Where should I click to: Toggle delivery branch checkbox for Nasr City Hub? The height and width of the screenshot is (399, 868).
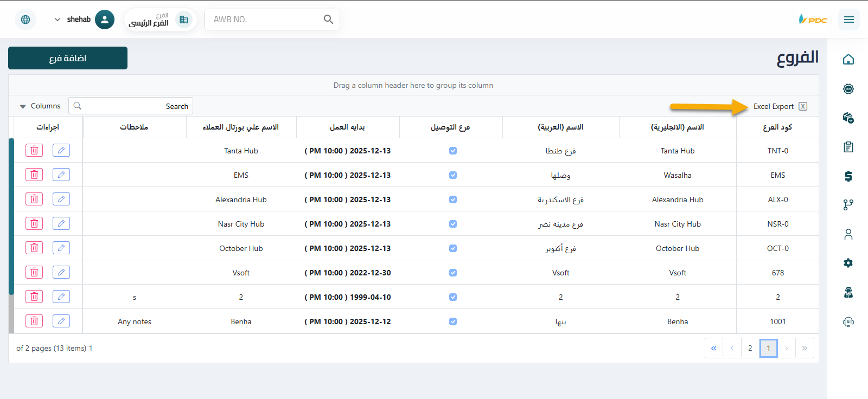point(453,224)
